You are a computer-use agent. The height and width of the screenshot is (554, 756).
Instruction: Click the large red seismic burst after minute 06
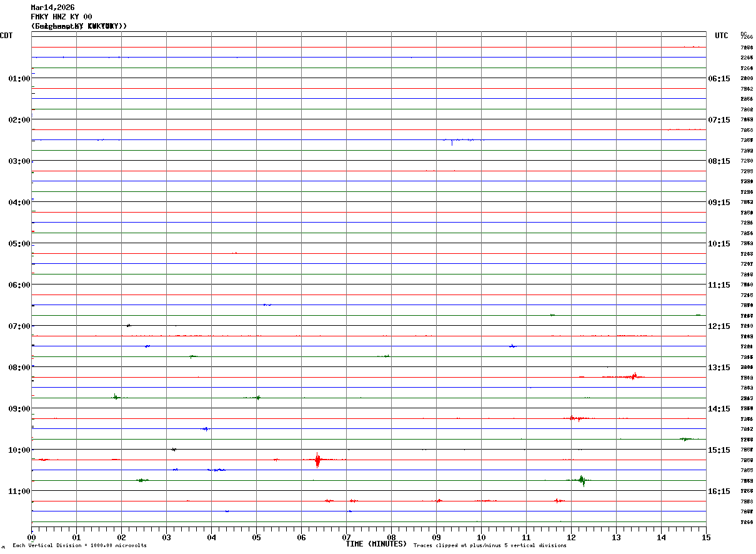(317, 460)
